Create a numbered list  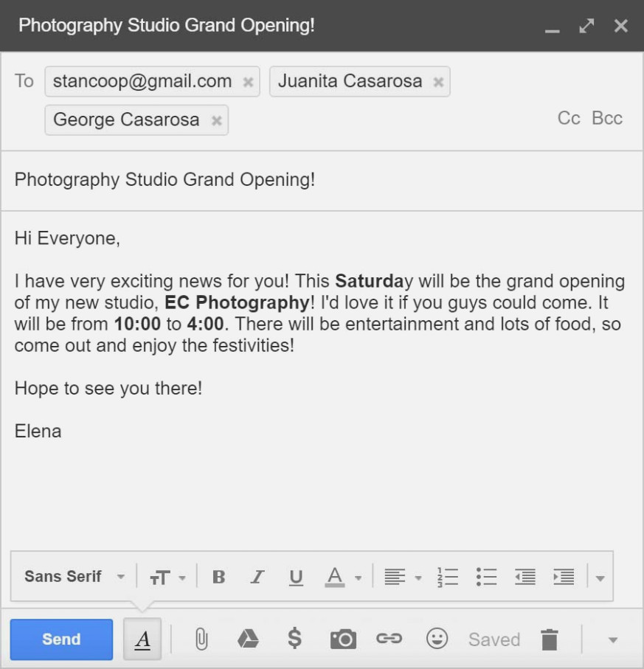coord(448,577)
